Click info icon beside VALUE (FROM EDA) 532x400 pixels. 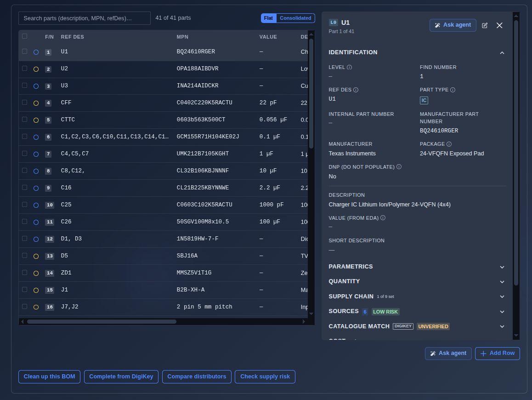tap(383, 218)
